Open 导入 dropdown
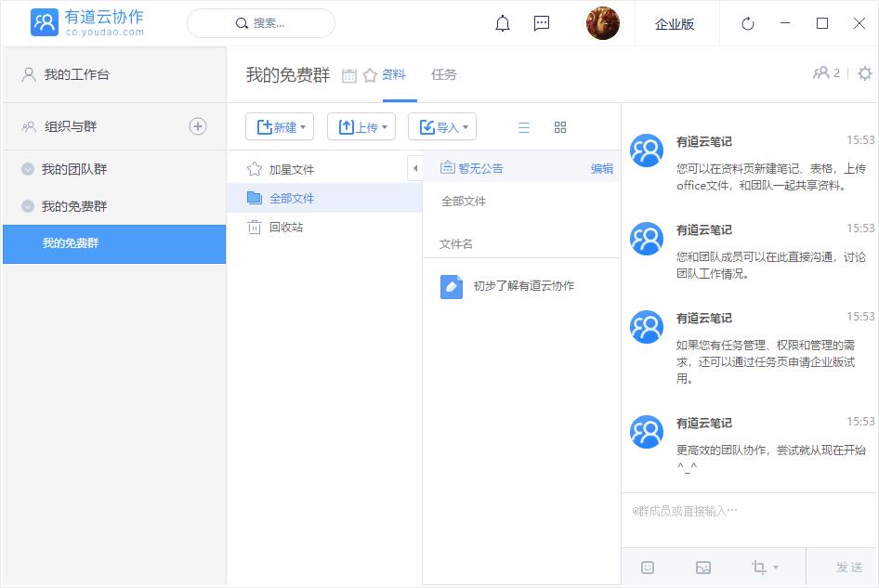 442,126
